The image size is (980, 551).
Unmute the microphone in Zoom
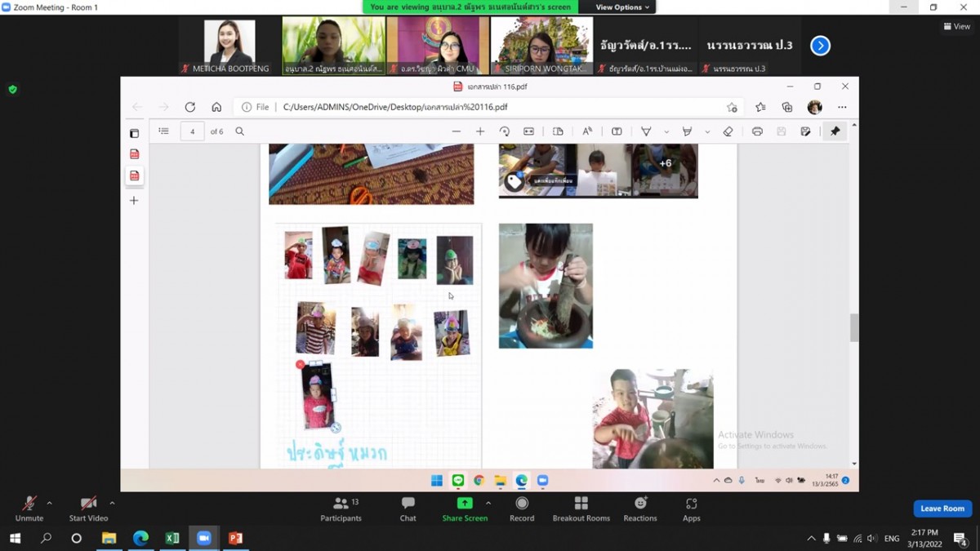pyautogui.click(x=29, y=508)
